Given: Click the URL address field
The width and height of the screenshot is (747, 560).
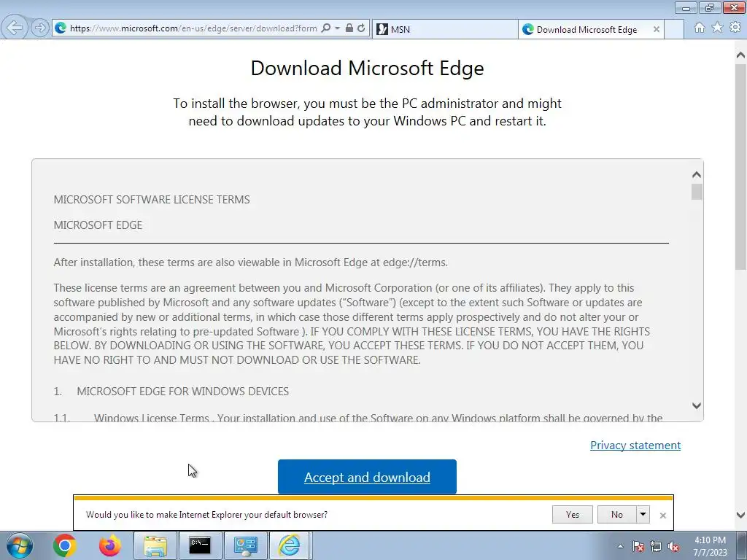Looking at the screenshot, I should (193, 28).
